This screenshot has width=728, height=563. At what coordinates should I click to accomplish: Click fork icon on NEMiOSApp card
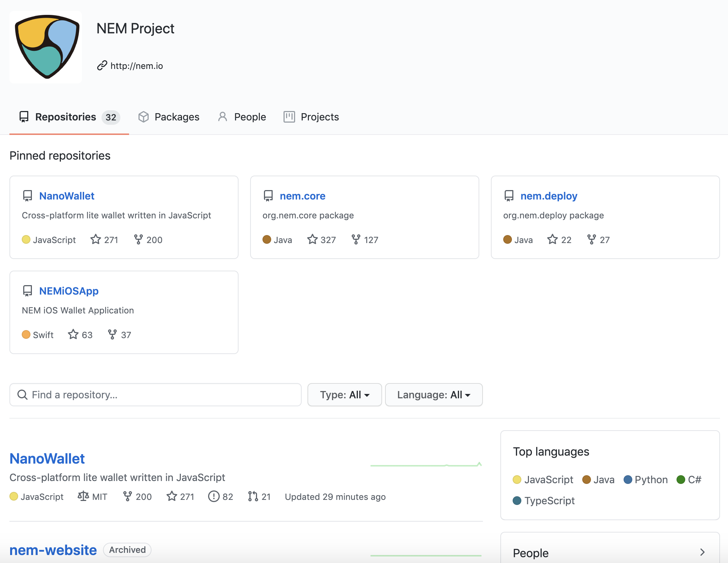(x=112, y=334)
